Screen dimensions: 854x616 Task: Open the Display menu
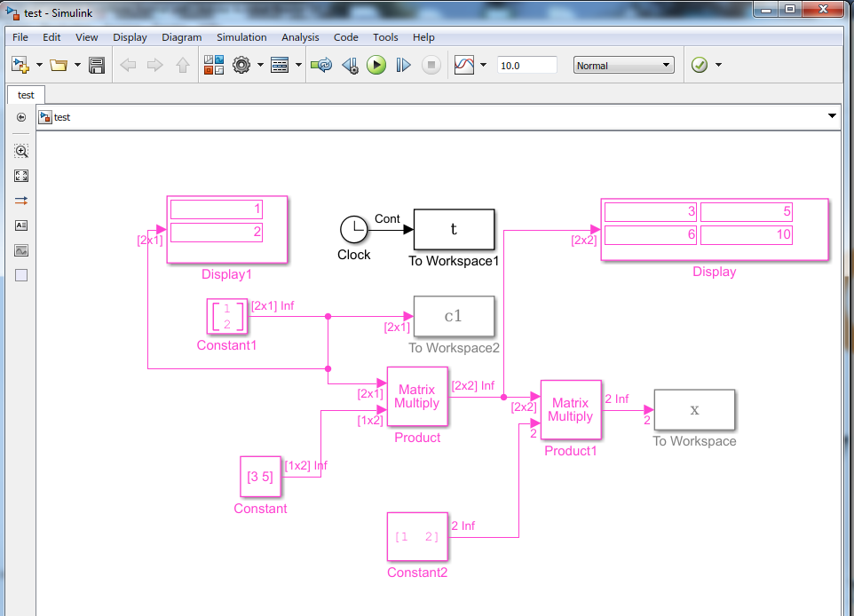click(130, 37)
